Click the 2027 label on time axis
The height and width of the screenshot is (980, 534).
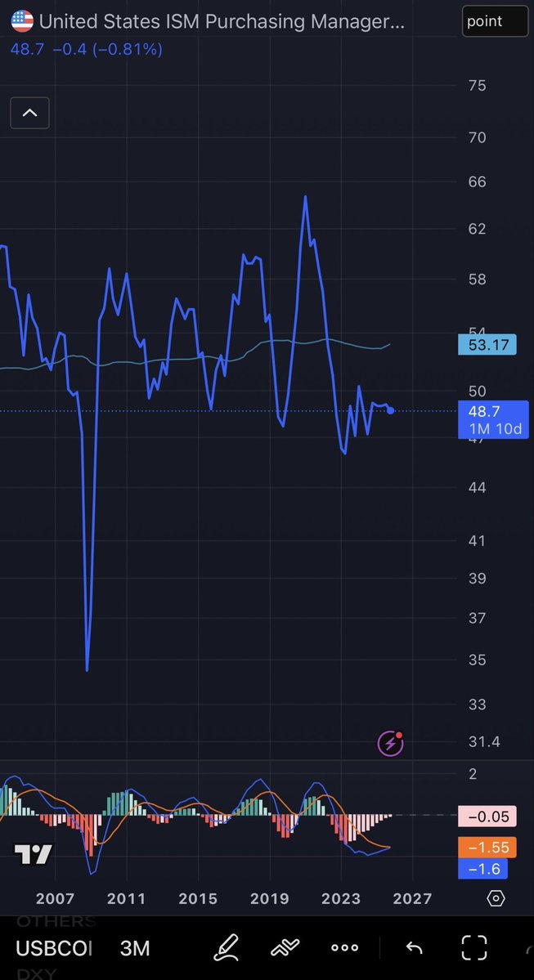click(412, 899)
